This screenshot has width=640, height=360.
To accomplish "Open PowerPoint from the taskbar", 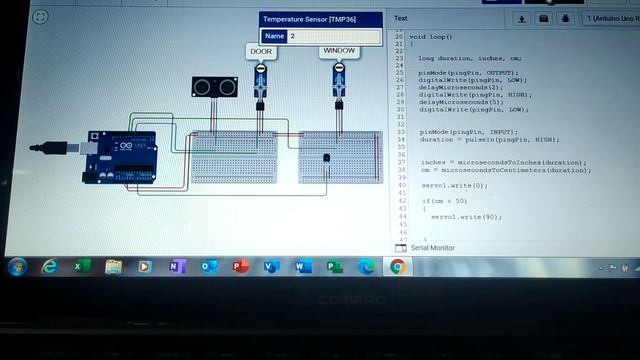I will [x=240, y=267].
